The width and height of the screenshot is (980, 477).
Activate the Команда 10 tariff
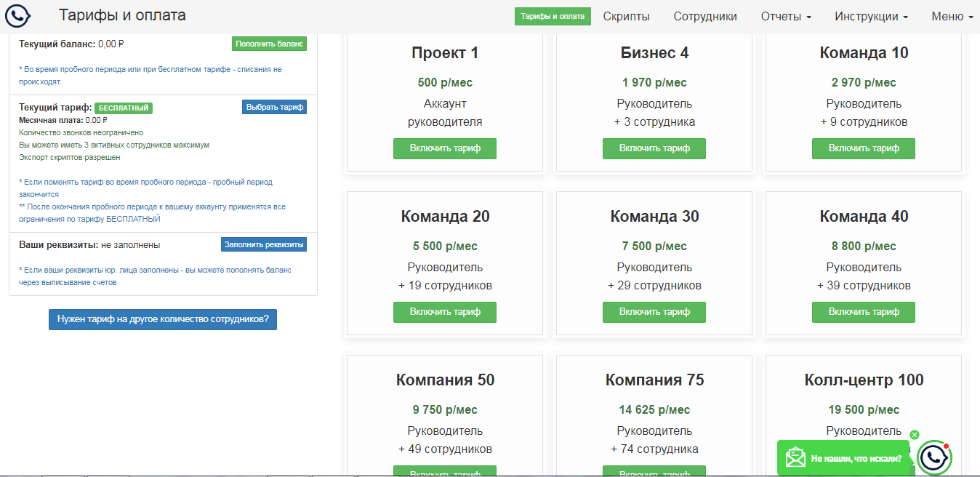(864, 148)
